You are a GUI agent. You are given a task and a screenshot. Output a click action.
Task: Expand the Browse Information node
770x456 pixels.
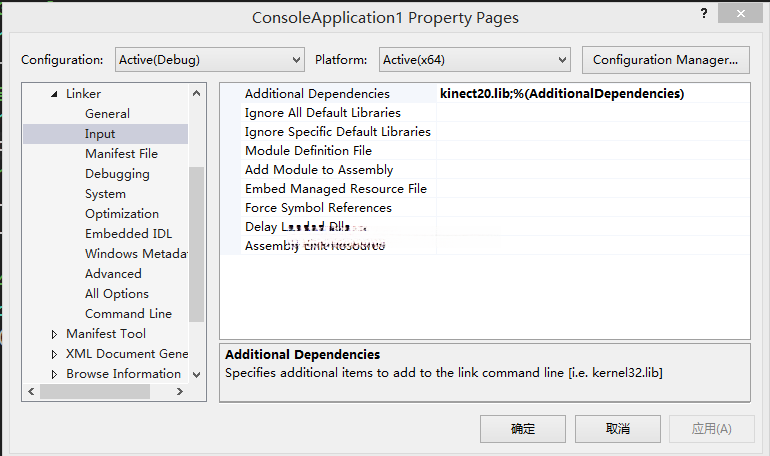pos(55,374)
